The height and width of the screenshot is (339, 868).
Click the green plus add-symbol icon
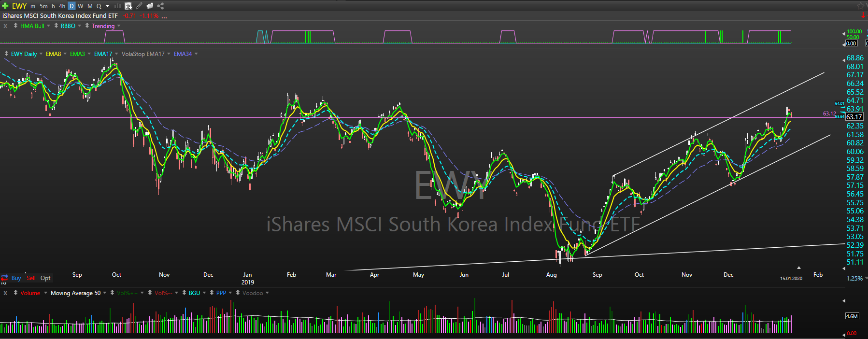[x=5, y=6]
